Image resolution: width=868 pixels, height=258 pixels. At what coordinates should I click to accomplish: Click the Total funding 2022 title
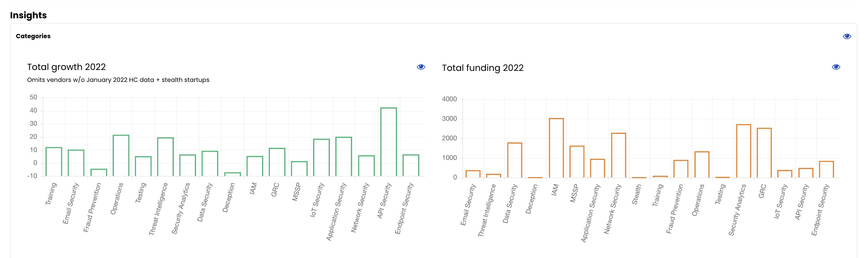pyautogui.click(x=483, y=68)
